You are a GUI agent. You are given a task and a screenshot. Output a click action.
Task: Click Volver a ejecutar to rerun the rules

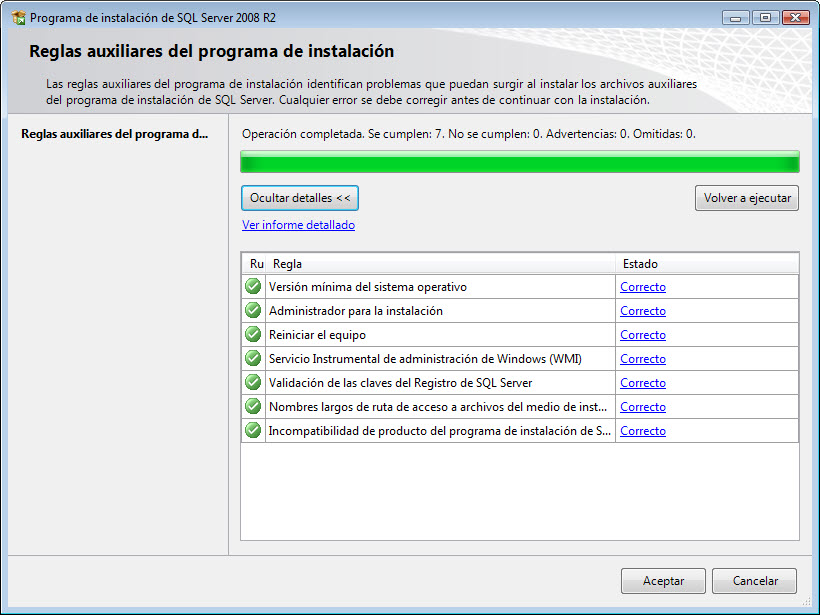click(747, 198)
